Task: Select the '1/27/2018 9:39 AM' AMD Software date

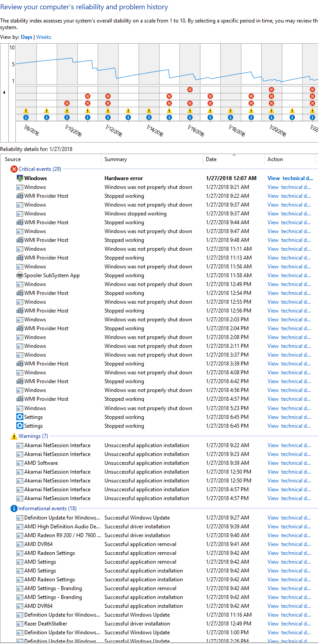Action: [227, 463]
